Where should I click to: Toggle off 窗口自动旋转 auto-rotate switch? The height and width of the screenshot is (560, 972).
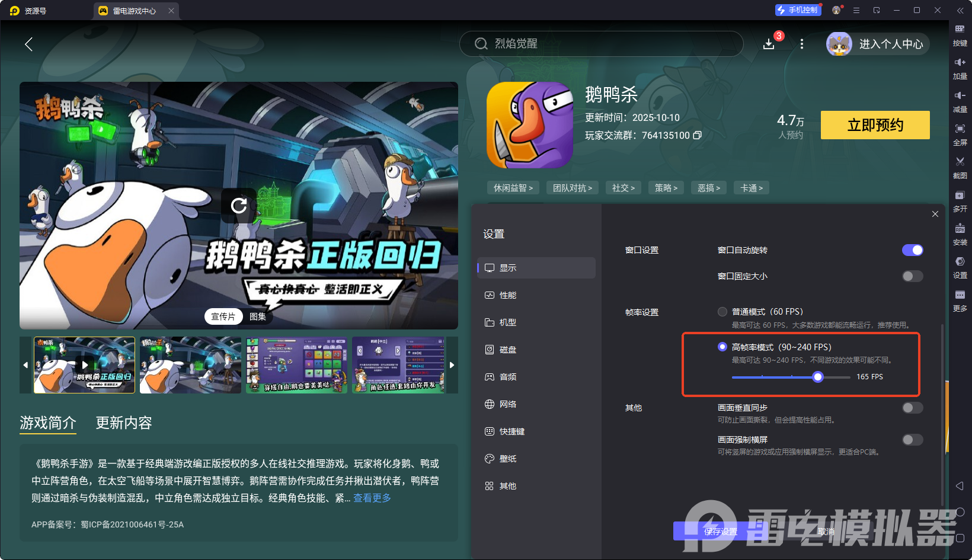tap(912, 250)
